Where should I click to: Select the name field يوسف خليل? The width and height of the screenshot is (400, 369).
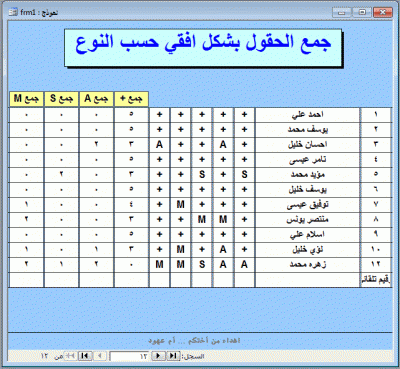click(x=307, y=189)
